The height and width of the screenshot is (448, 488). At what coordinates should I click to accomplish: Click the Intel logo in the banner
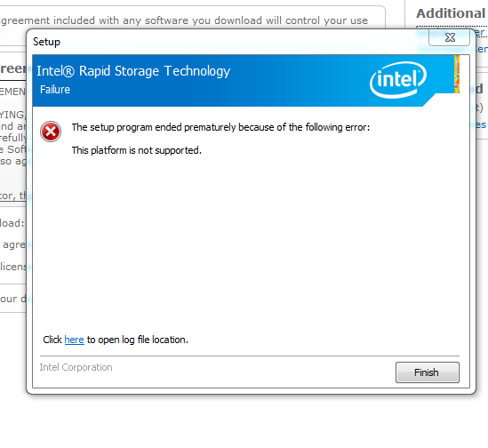(397, 80)
